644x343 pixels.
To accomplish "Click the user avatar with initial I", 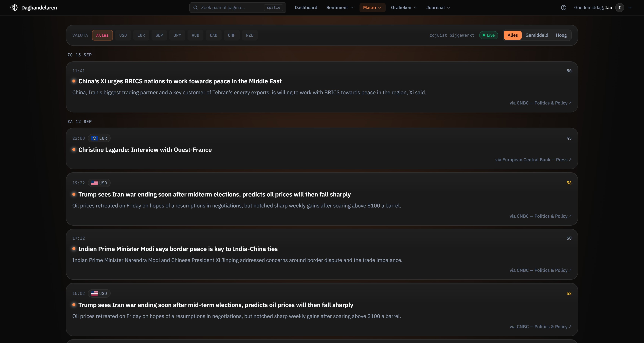I will [x=620, y=8].
